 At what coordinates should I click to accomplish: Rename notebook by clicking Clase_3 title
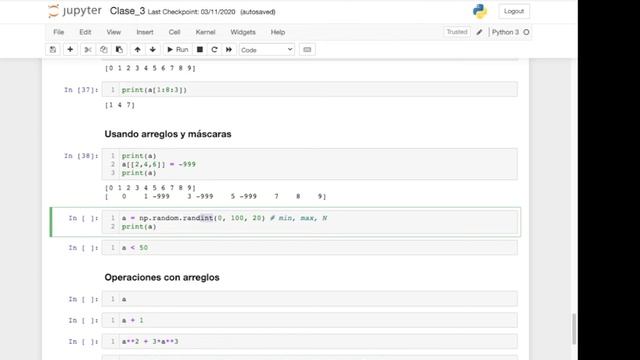127,11
